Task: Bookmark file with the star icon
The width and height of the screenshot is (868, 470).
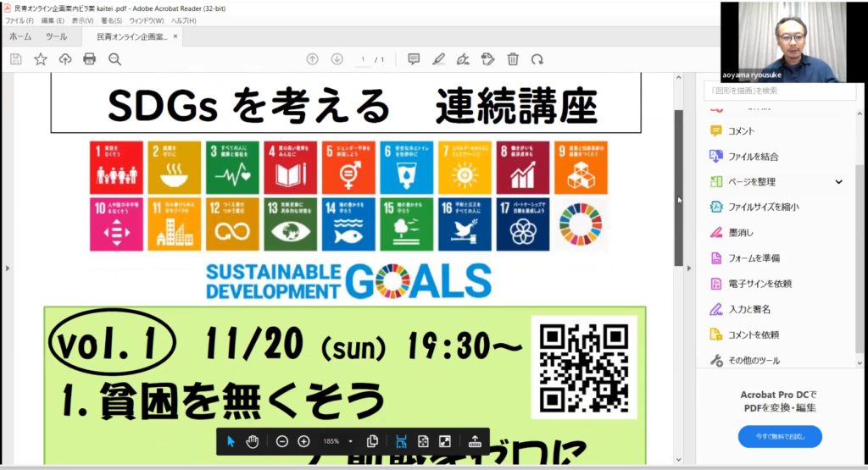Action: pyautogui.click(x=40, y=59)
